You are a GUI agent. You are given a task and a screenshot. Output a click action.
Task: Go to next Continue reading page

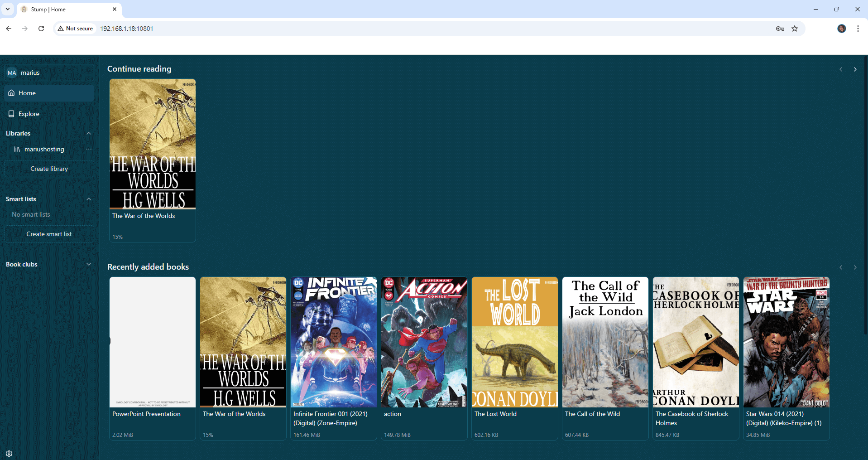click(855, 69)
